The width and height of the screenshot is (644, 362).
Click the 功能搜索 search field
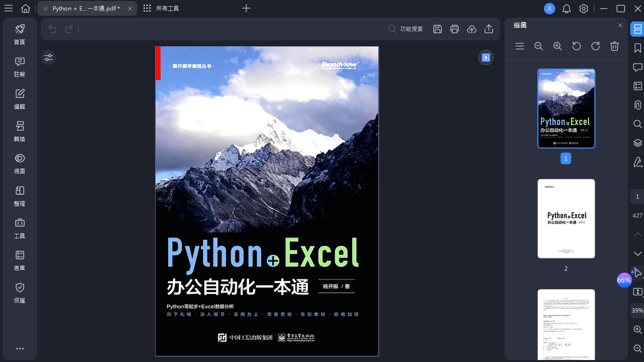point(406,29)
